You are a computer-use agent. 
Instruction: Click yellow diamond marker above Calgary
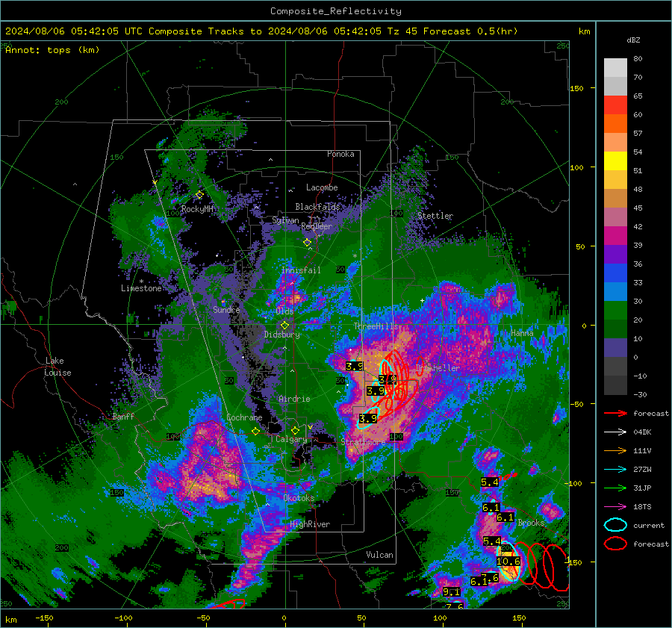tap(295, 430)
